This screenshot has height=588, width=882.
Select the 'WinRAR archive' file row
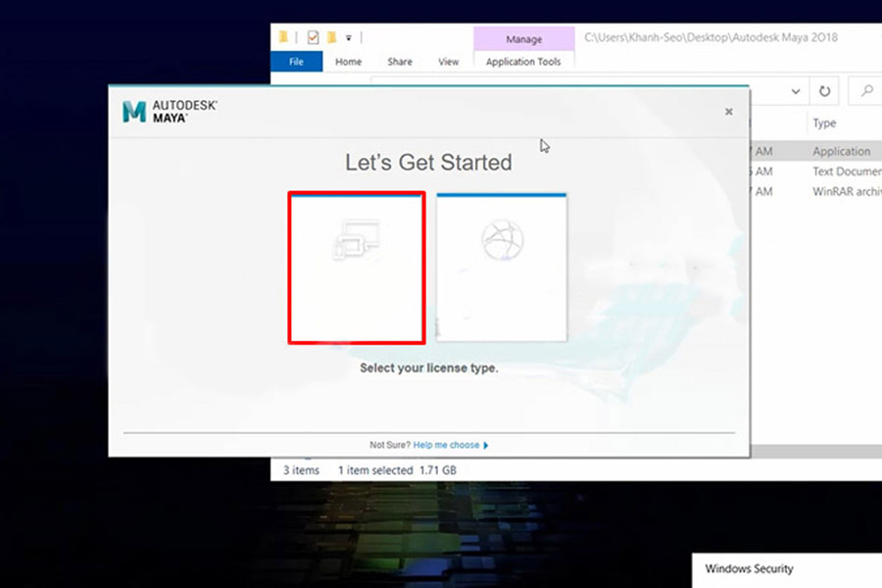(x=815, y=192)
